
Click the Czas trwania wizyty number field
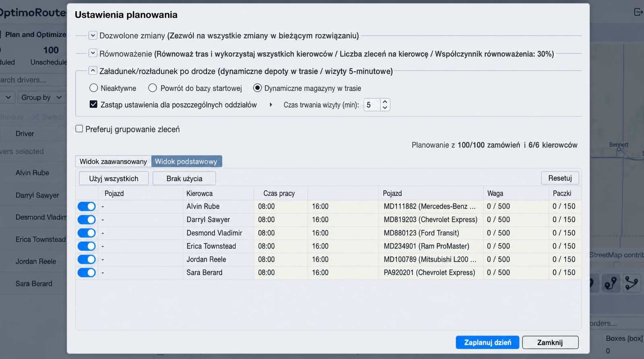pyautogui.click(x=372, y=105)
